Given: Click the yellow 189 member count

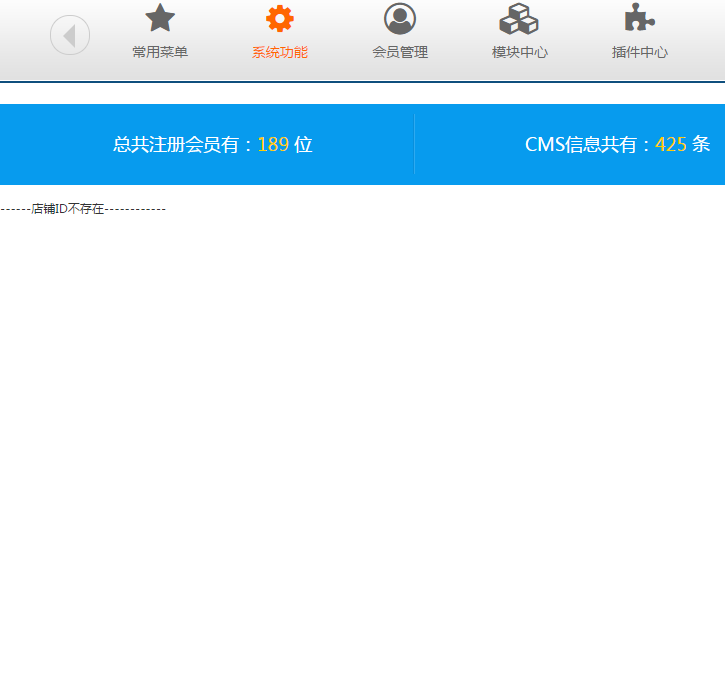Looking at the screenshot, I should click(x=273, y=145).
